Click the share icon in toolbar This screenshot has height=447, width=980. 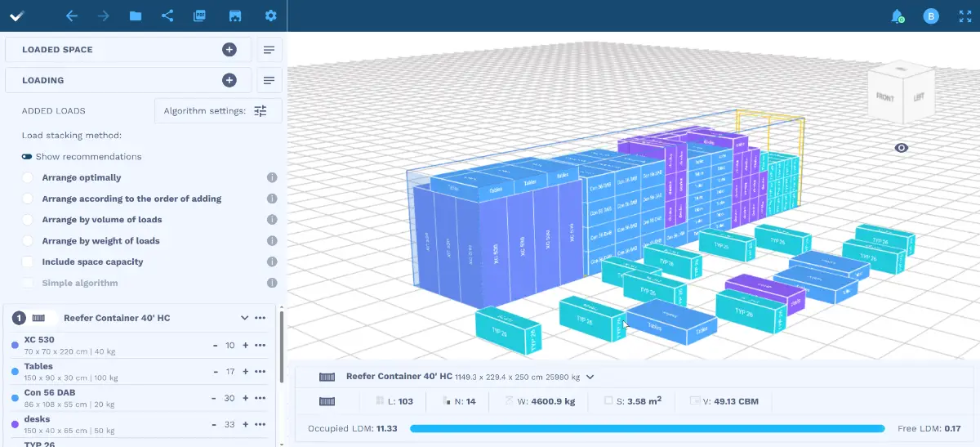coord(167,16)
